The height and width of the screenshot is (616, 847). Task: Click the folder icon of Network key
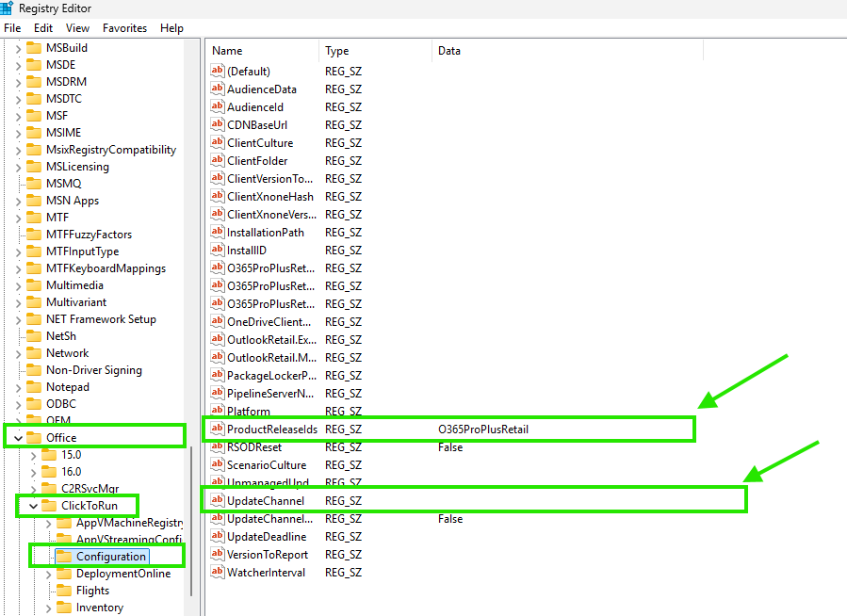click(x=34, y=352)
